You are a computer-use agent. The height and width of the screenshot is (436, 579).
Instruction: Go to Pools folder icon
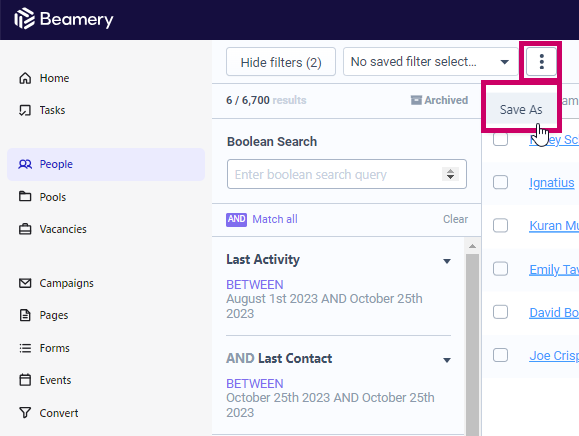pyautogui.click(x=25, y=196)
